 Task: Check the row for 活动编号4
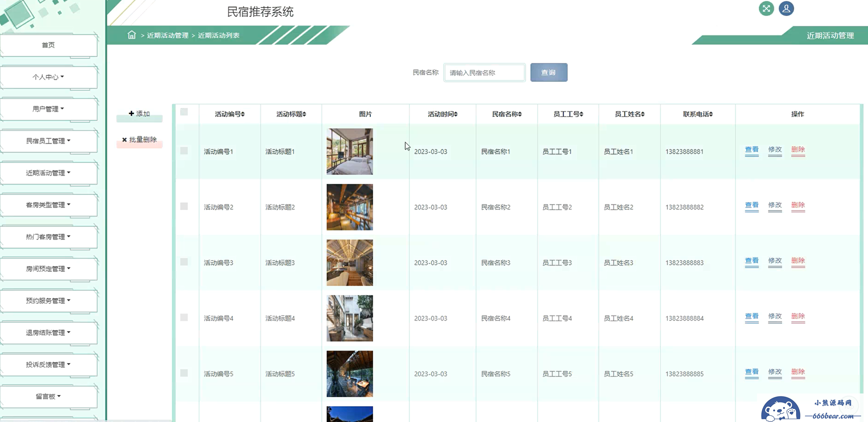coord(184,317)
